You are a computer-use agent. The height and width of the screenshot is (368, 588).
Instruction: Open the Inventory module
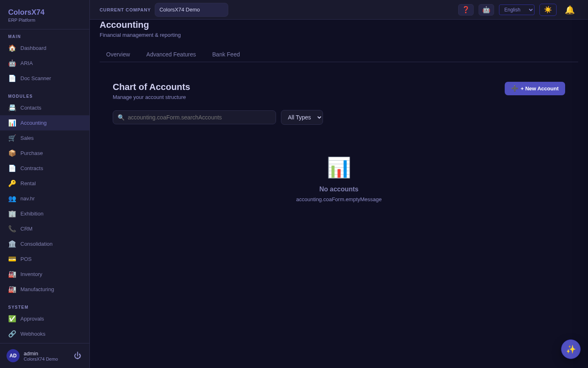tap(45, 274)
